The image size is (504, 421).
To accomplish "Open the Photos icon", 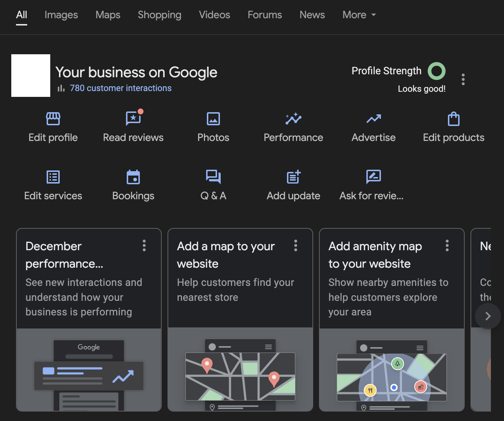I will click(213, 119).
